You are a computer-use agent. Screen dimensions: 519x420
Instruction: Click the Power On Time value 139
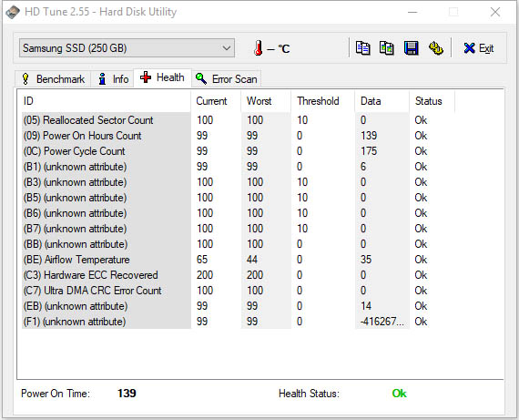coord(127,394)
